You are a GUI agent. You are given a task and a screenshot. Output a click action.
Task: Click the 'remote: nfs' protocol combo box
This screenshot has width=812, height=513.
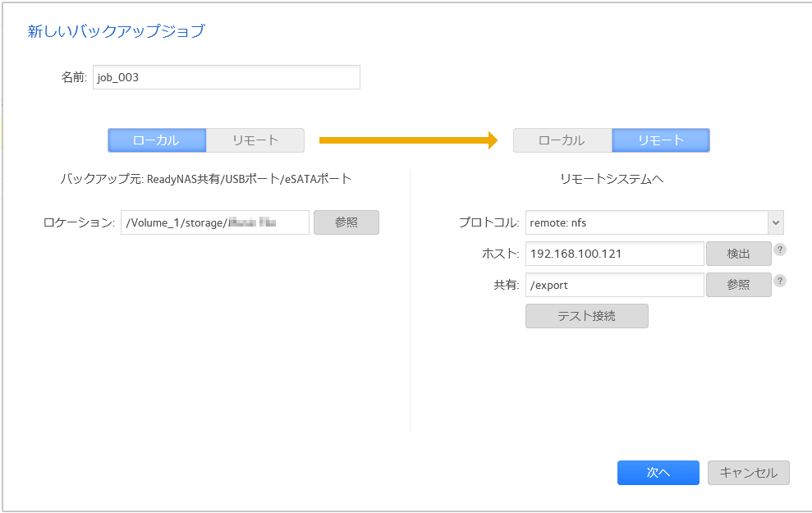tap(646, 222)
